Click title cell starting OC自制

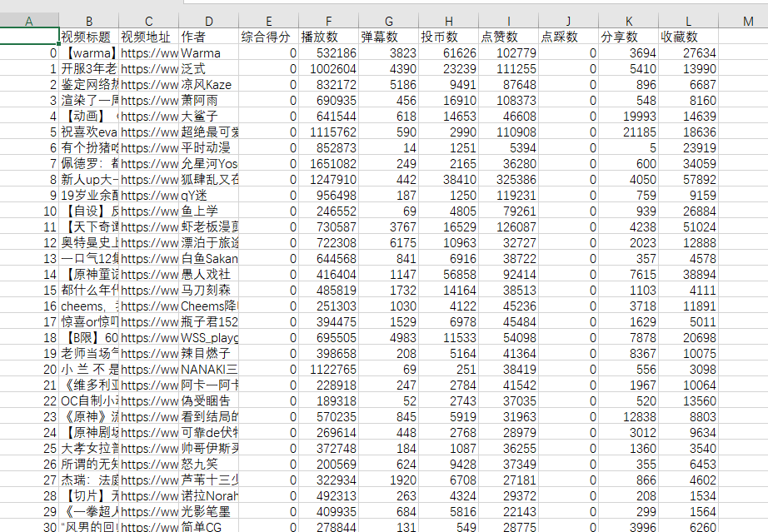(89, 400)
